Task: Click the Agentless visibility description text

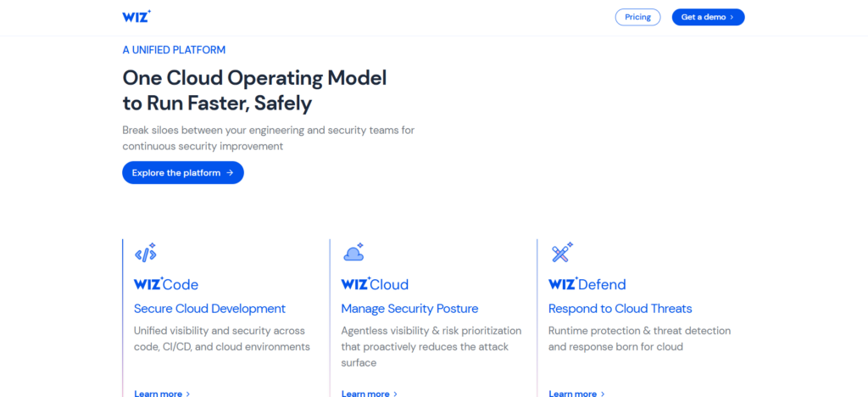Action: tap(431, 346)
